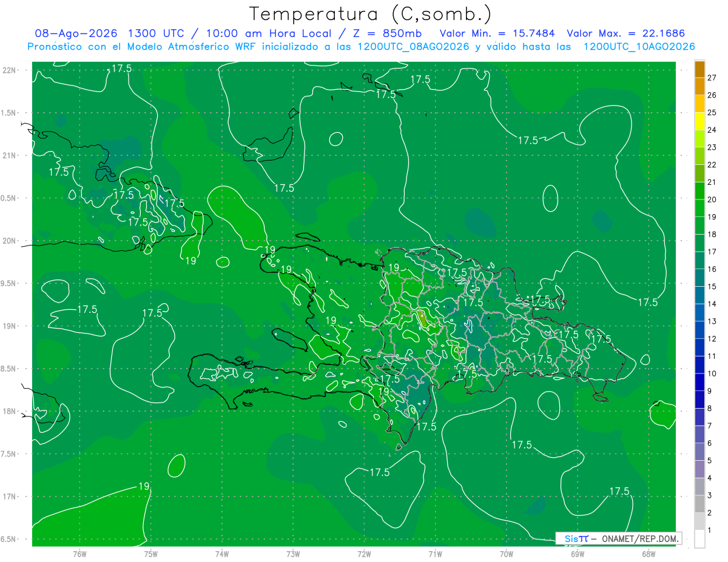Click the dark blue legend swatch between 9 and 10

click(699, 383)
